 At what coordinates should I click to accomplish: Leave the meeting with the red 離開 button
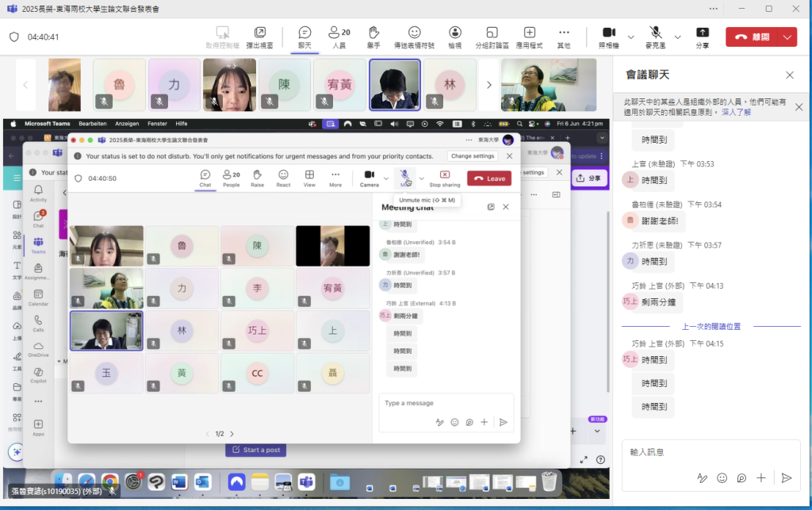click(753, 36)
